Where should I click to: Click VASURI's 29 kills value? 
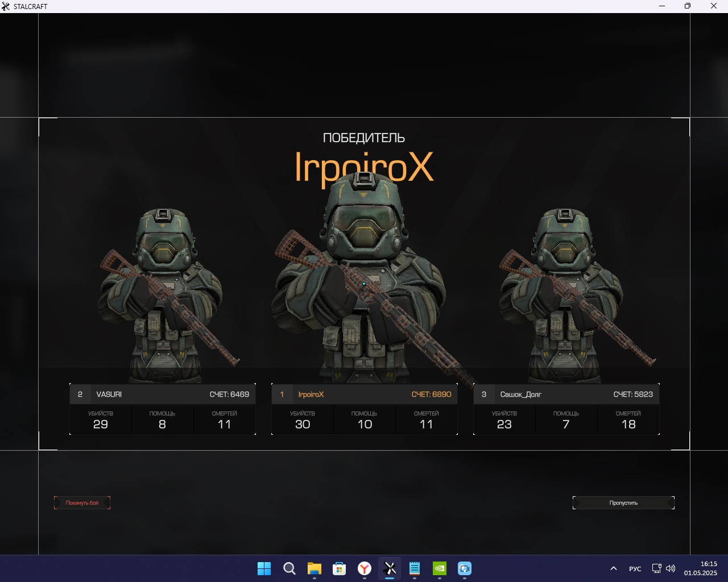(101, 425)
